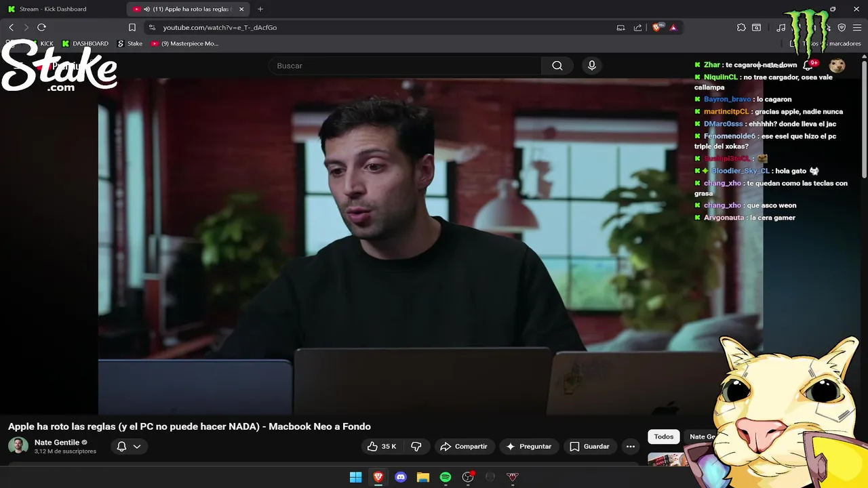Click inside the Buscar search field
Screen dimensions: 868x488
(x=406, y=66)
